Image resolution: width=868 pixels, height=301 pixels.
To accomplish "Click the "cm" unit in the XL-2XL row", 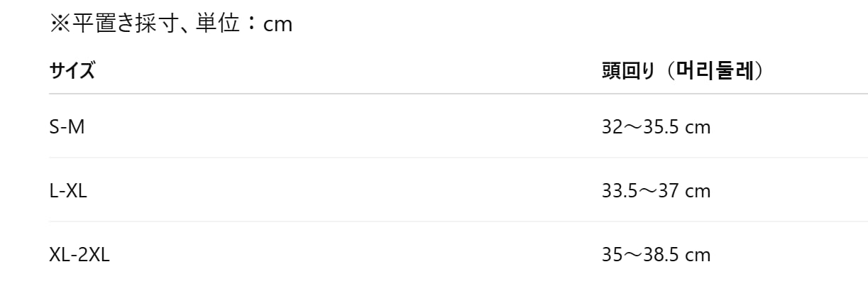I will [698, 256].
